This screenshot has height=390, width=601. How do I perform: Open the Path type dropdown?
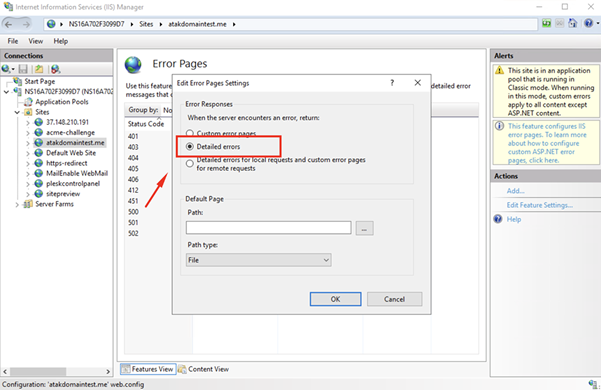[x=259, y=260]
